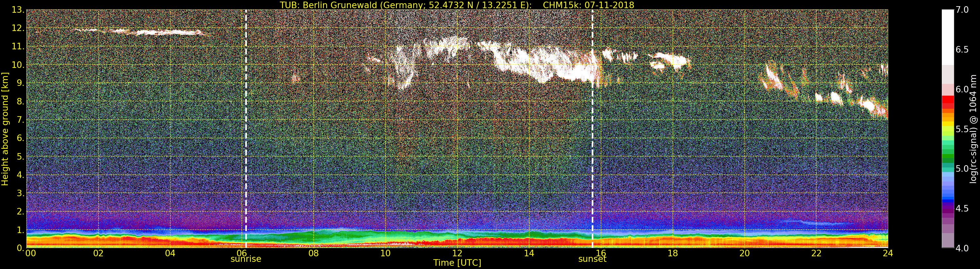Click the time axis tick "04"

click(170, 253)
